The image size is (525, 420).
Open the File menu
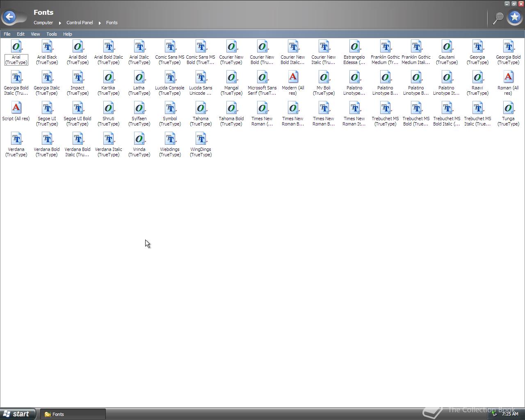click(x=7, y=34)
